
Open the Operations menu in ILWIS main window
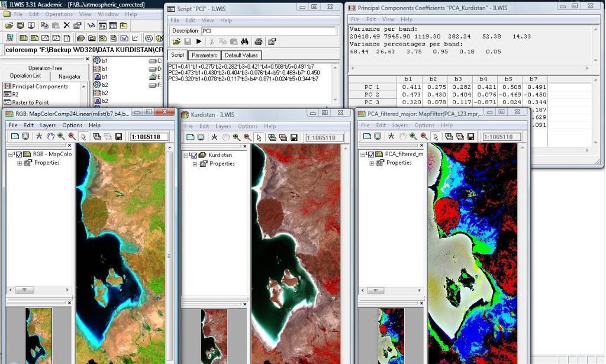point(59,14)
